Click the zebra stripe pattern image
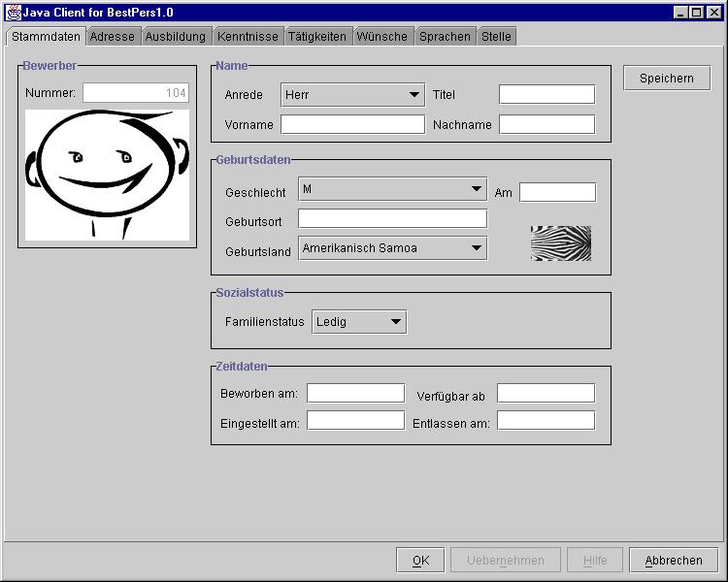This screenshot has width=728, height=582. click(560, 242)
